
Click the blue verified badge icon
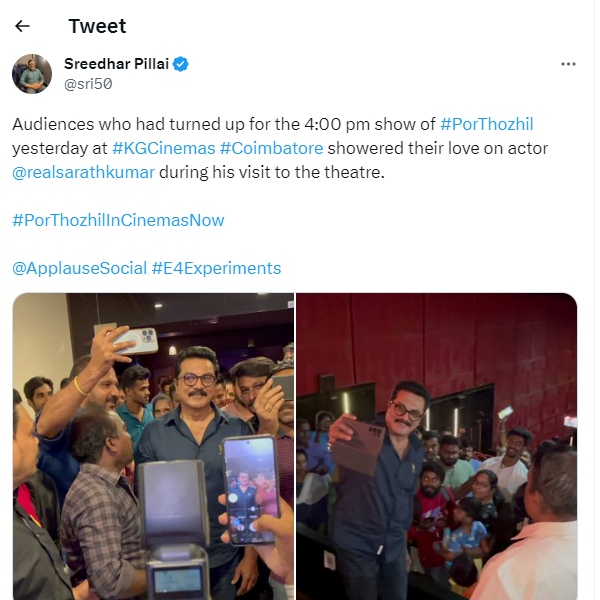coord(181,64)
